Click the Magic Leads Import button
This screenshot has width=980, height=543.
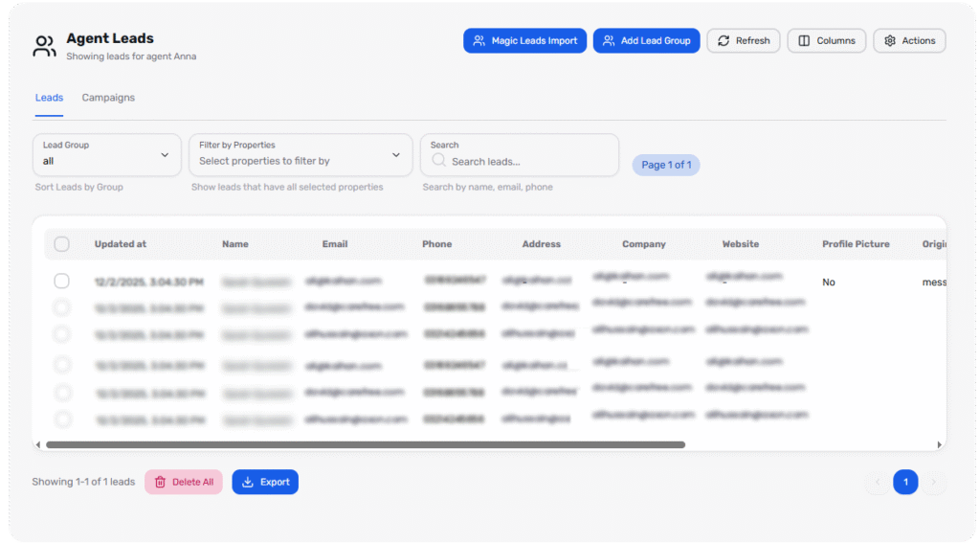click(x=524, y=41)
